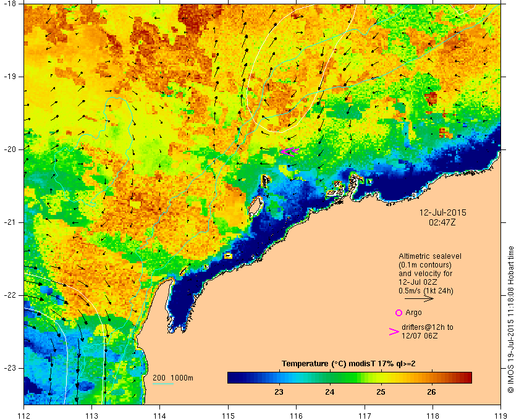Click the dark red end of the temperature colorbar

[x=466, y=377]
